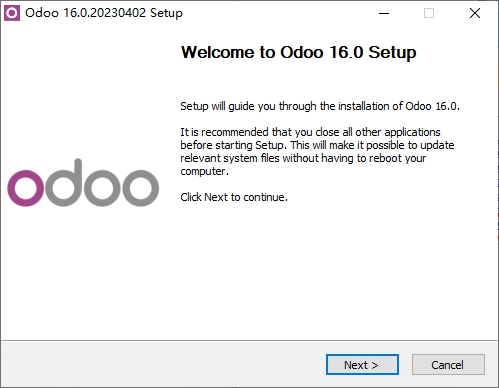This screenshot has height=388, width=499.
Task: Click the 'relevant system files' text line
Action: pyautogui.click(x=303, y=158)
